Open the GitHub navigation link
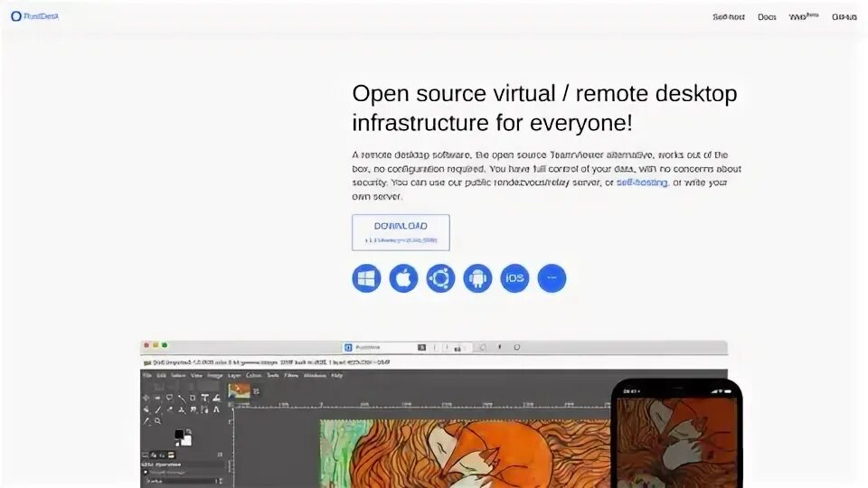Viewport: 868px width, 488px height. coord(844,17)
